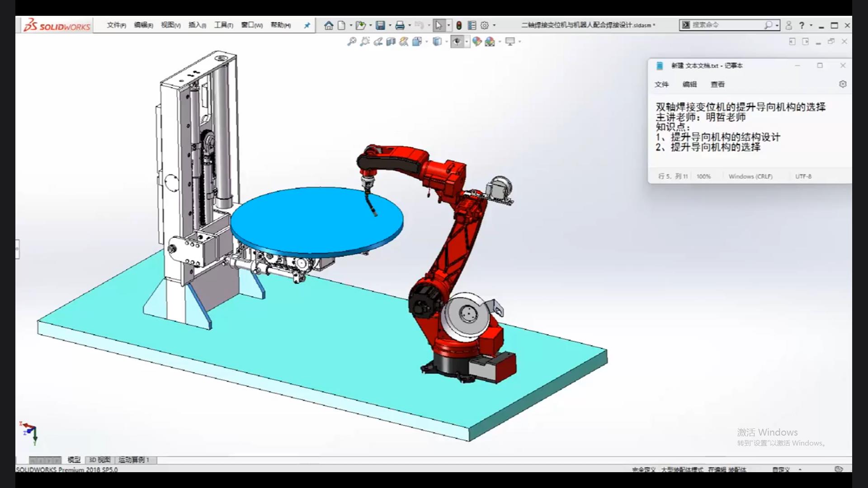Expand the Print dropdown arrow
The width and height of the screenshot is (868, 488).
(x=410, y=25)
